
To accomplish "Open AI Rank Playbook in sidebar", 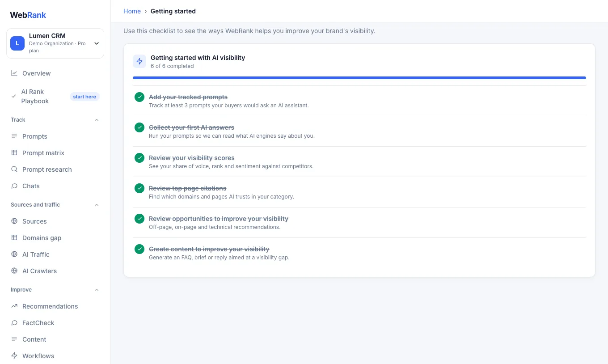I will pyautogui.click(x=55, y=97).
